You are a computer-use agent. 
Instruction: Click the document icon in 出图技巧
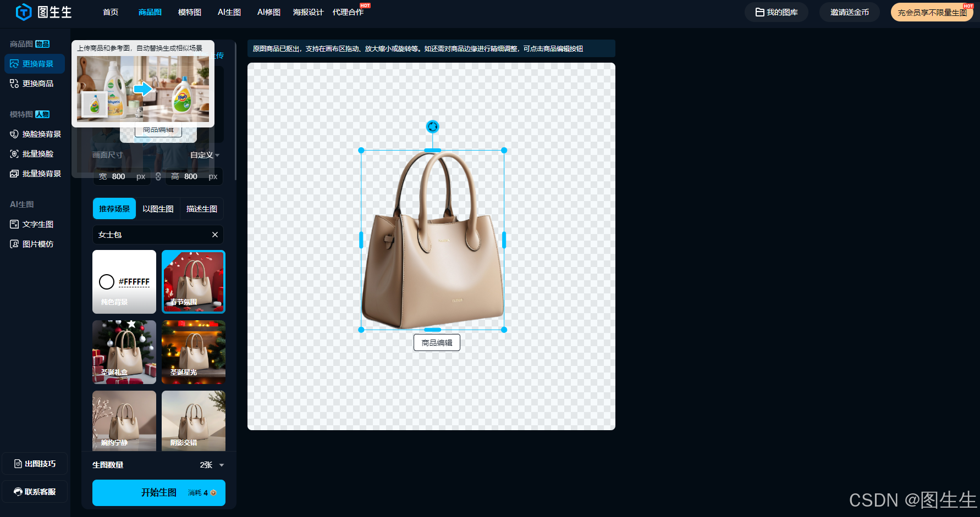[18, 464]
